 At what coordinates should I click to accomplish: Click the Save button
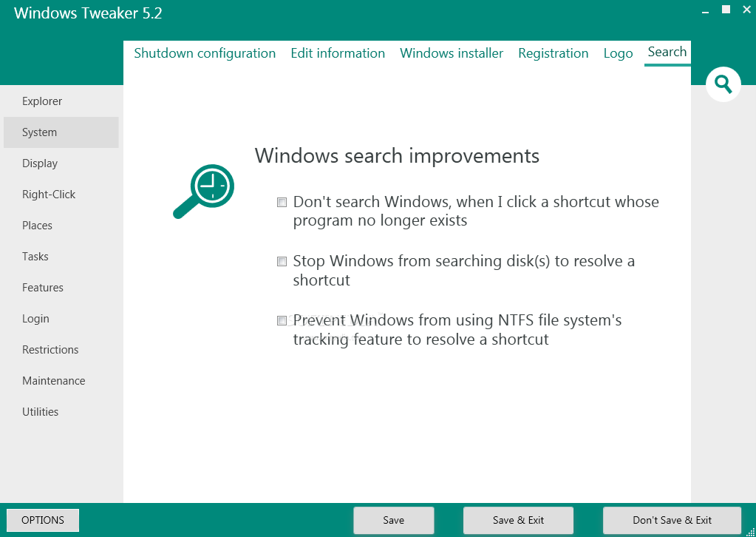[x=393, y=520]
